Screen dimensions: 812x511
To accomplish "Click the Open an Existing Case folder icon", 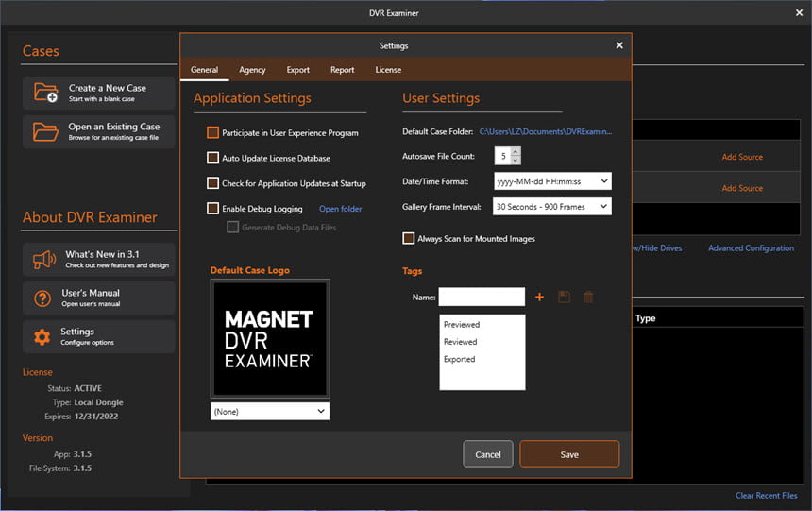I will click(x=45, y=131).
